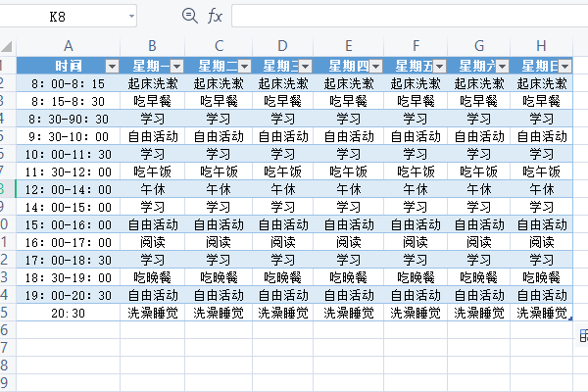Click 午休 in column E
Viewport: 588px width, 392px height.
[x=348, y=189]
